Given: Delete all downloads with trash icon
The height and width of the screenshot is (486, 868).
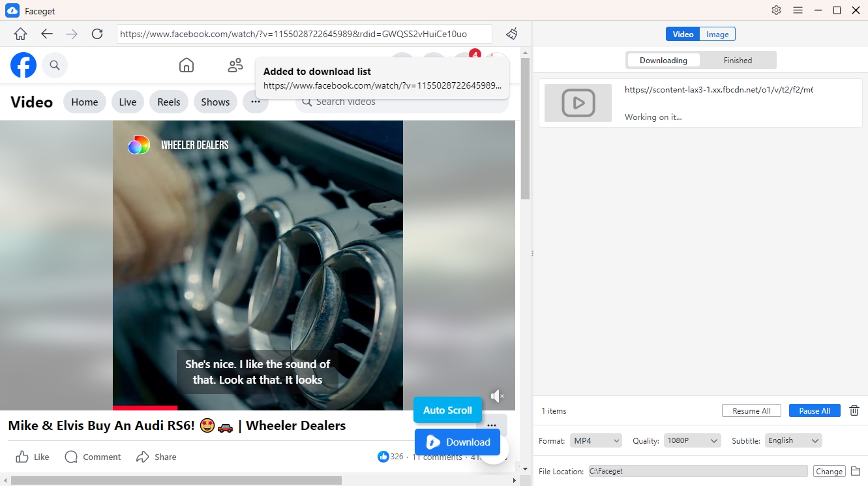Looking at the screenshot, I should pyautogui.click(x=854, y=410).
